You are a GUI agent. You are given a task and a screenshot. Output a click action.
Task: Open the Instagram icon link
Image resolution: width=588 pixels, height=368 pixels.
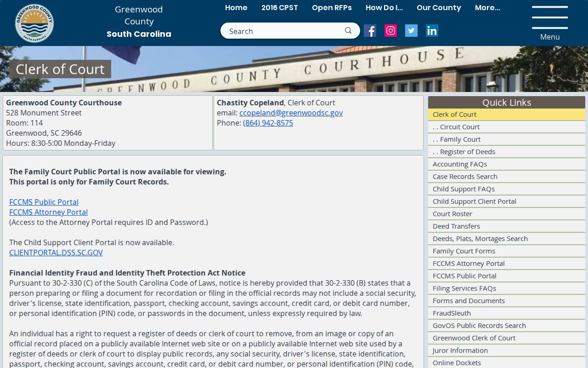coord(390,31)
